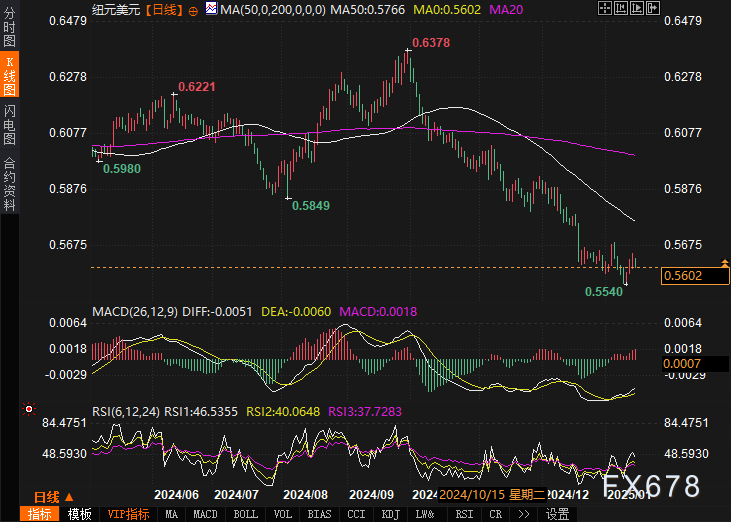Apply the VOL indicator
731x522 pixels.
pos(283,514)
